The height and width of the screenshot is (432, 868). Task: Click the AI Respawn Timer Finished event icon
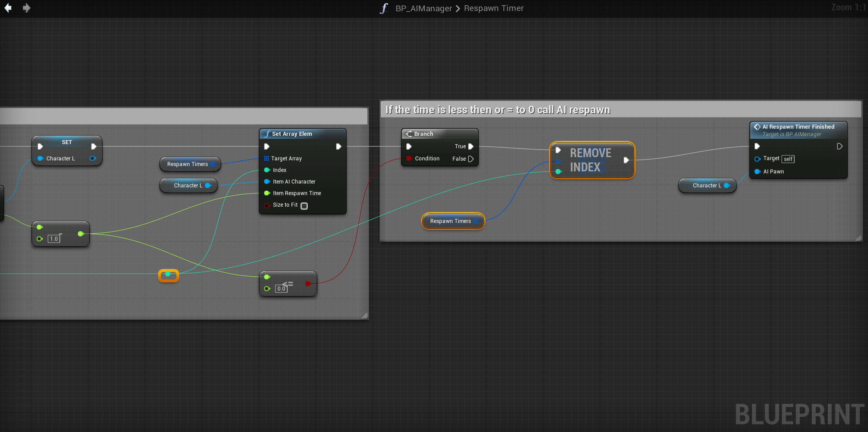(x=757, y=127)
